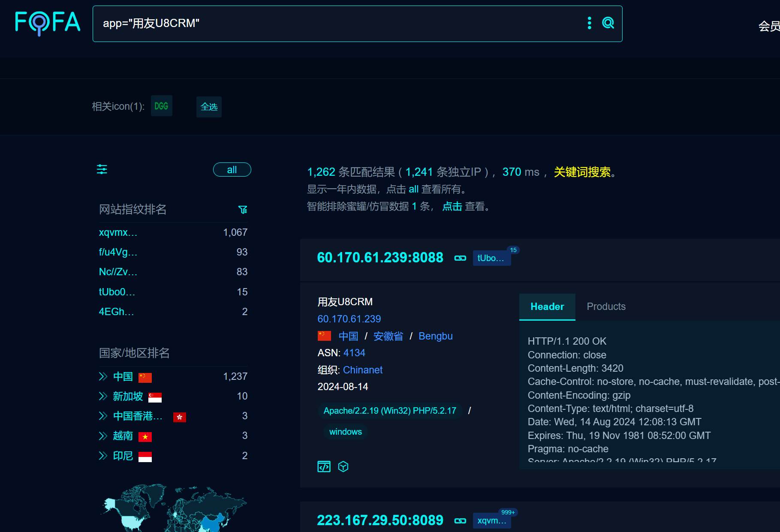This screenshot has width=780, height=532.
Task: Click the Bengbu city link
Action: tap(436, 336)
